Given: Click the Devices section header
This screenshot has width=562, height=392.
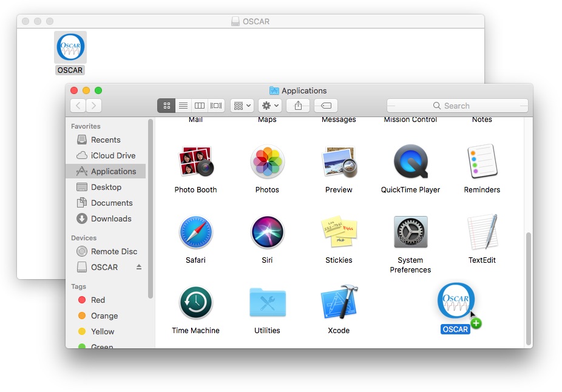Looking at the screenshot, I should (84, 238).
